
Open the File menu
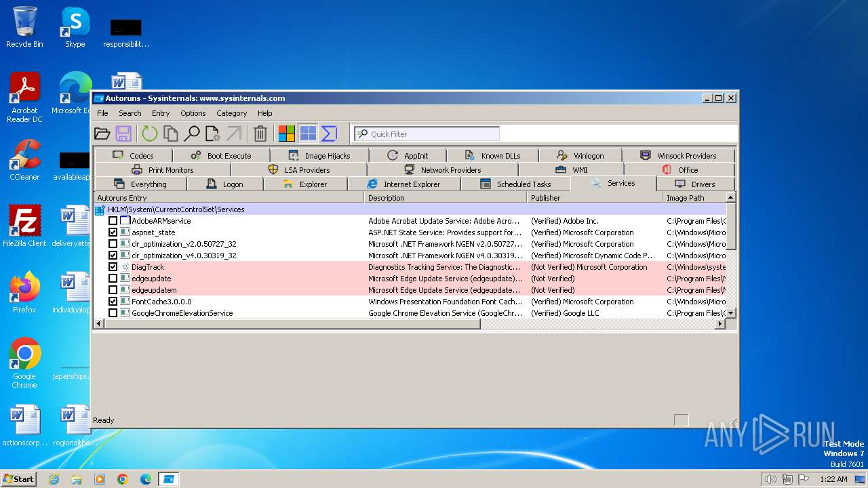pos(102,113)
